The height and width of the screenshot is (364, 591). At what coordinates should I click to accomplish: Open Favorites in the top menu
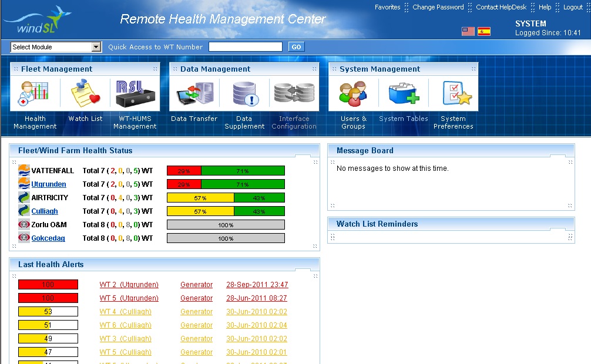coord(388,7)
